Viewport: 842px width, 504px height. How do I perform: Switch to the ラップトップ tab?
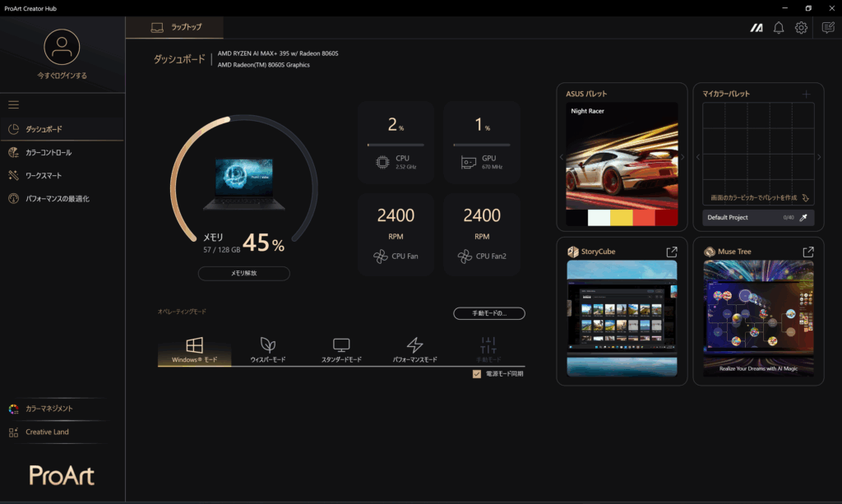[175, 27]
